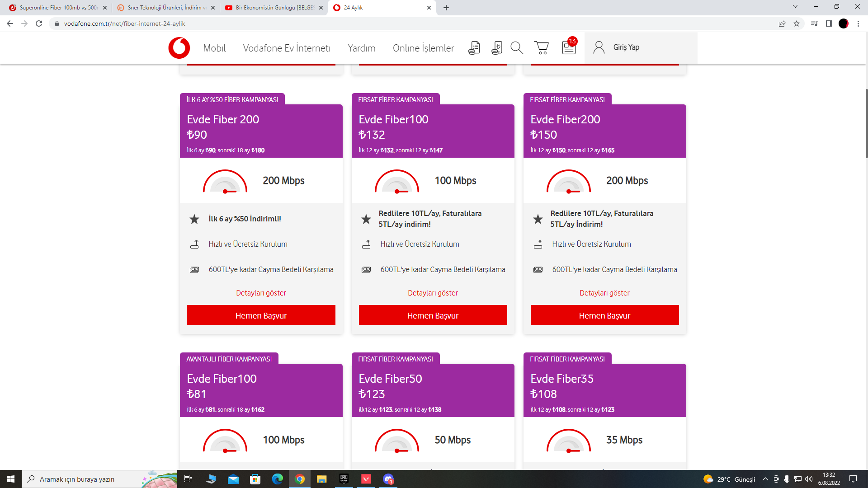This screenshot has height=488, width=868.
Task: Open Task View on taskbar
Action: (188, 479)
